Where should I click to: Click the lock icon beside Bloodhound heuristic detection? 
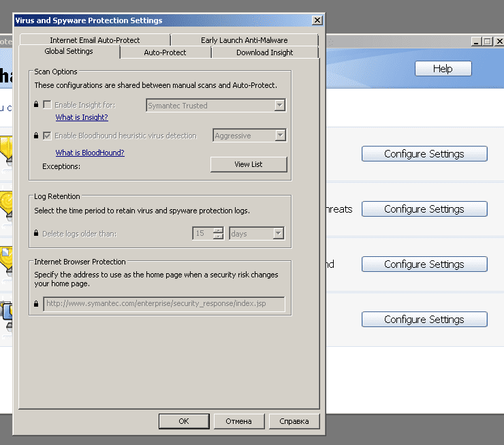[36, 136]
